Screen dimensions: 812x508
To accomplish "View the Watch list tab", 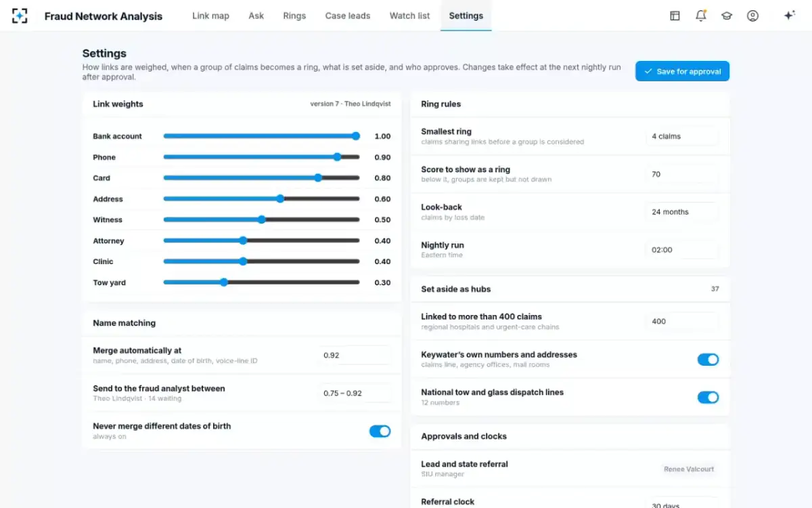I will (x=409, y=16).
